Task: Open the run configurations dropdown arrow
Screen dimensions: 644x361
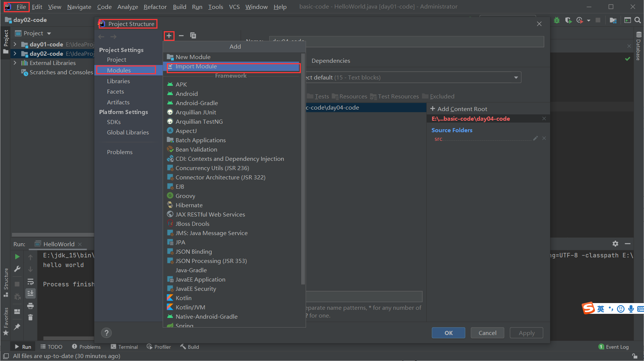Action: [x=589, y=20]
